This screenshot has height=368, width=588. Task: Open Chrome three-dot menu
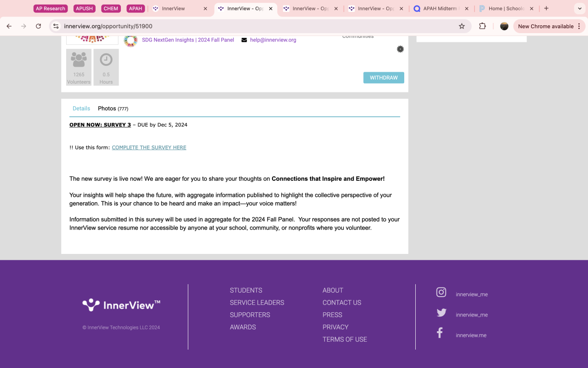[x=579, y=26]
